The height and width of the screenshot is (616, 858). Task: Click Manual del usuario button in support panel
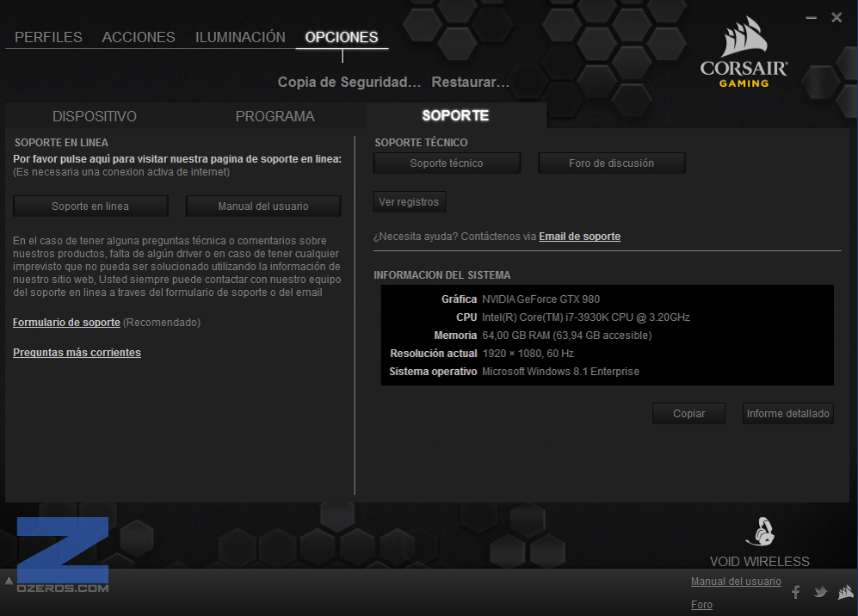[x=263, y=206]
